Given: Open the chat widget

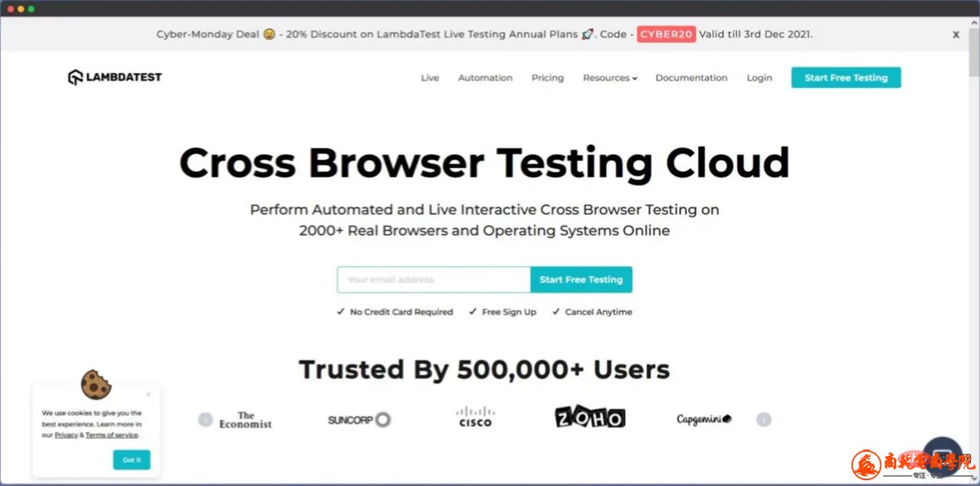Looking at the screenshot, I should pyautogui.click(x=943, y=456).
